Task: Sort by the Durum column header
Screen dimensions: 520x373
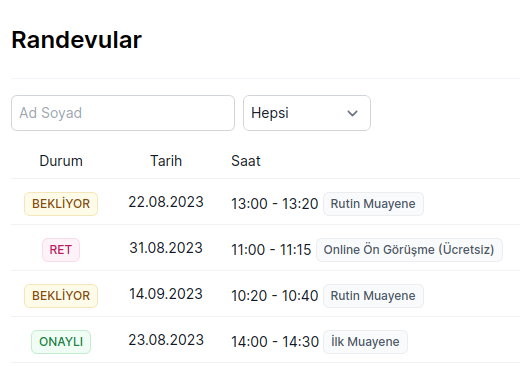Action: pos(61,161)
